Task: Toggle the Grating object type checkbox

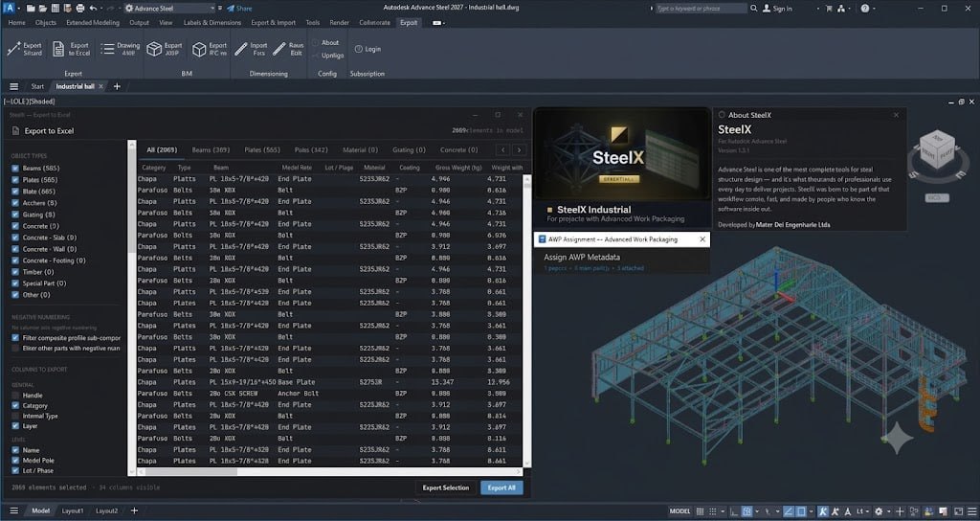Action: coord(15,215)
